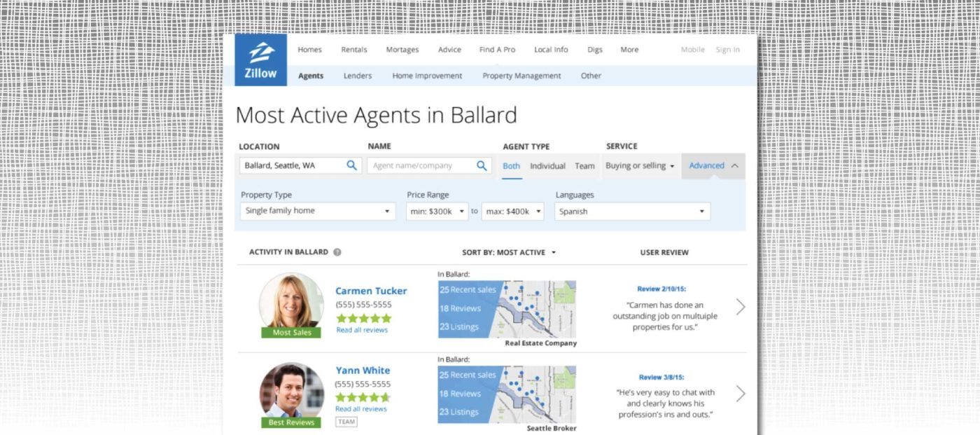Click the TEAM badge under Yann White
Image resolution: width=980 pixels, height=435 pixels.
coord(346,422)
